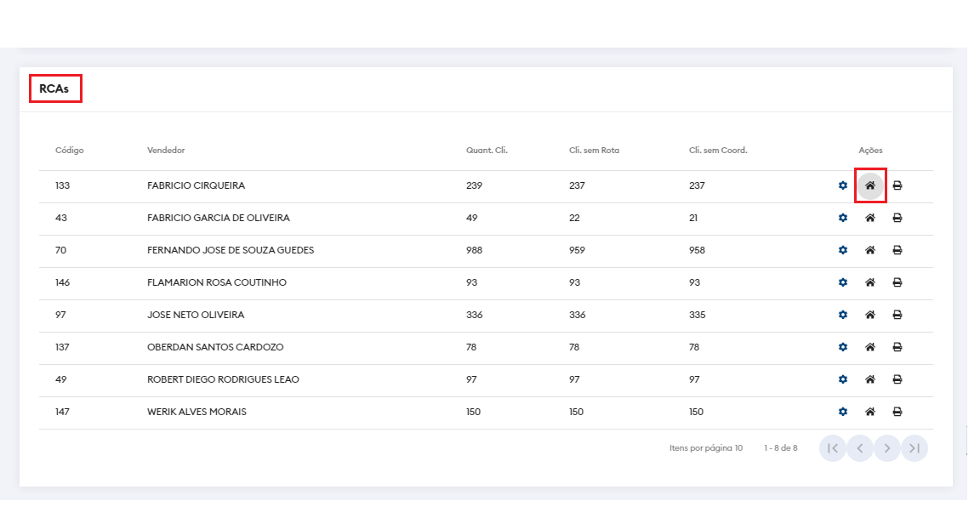Print the JOSE NETO OLIVEIRA row
This screenshot has height=518, width=980.
point(897,315)
